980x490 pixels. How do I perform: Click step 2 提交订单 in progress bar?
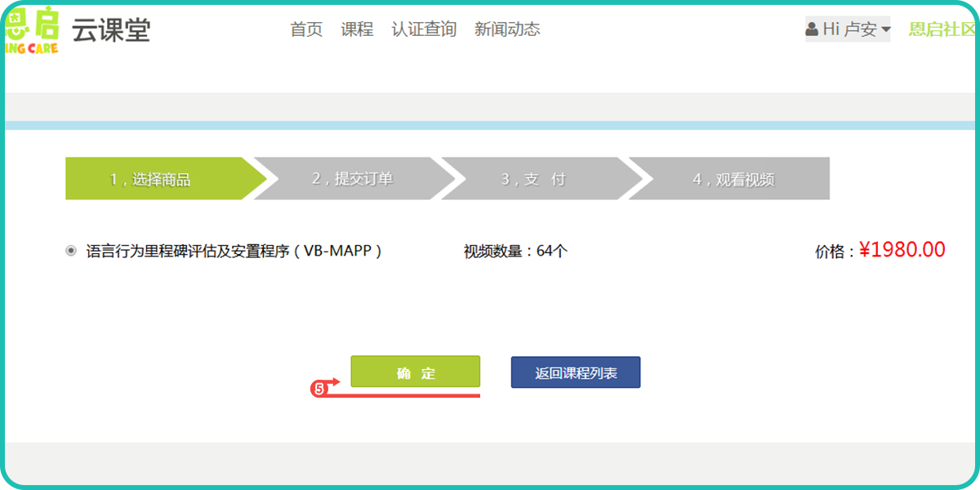(353, 179)
